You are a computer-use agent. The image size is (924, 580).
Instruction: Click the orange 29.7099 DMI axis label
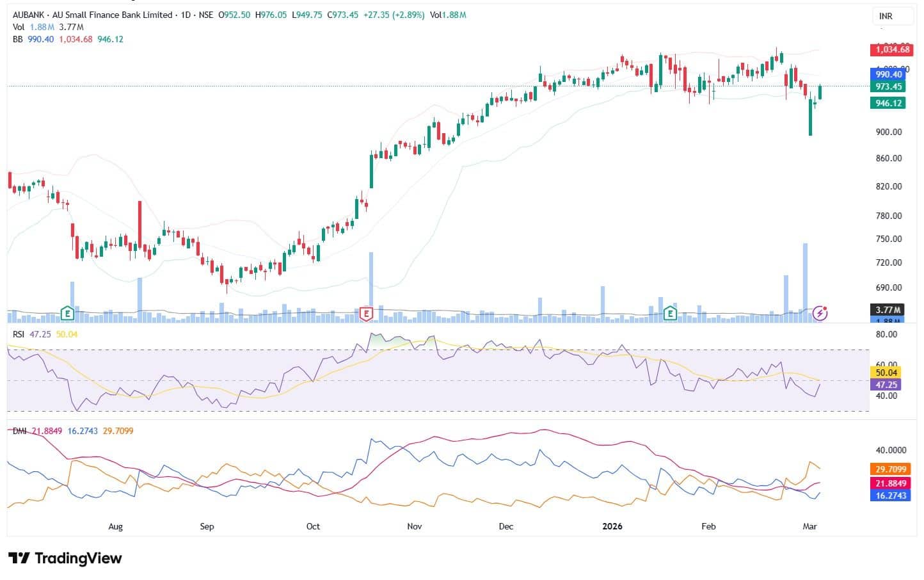tap(892, 469)
